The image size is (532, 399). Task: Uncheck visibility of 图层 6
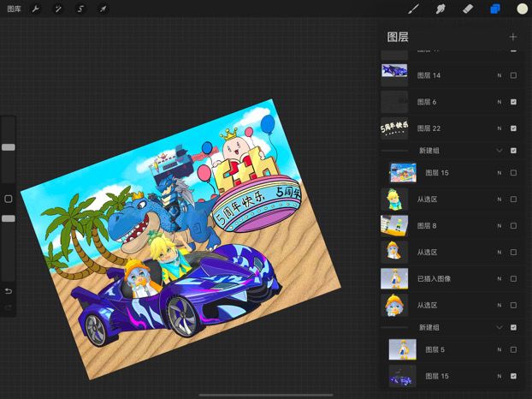[x=513, y=102]
